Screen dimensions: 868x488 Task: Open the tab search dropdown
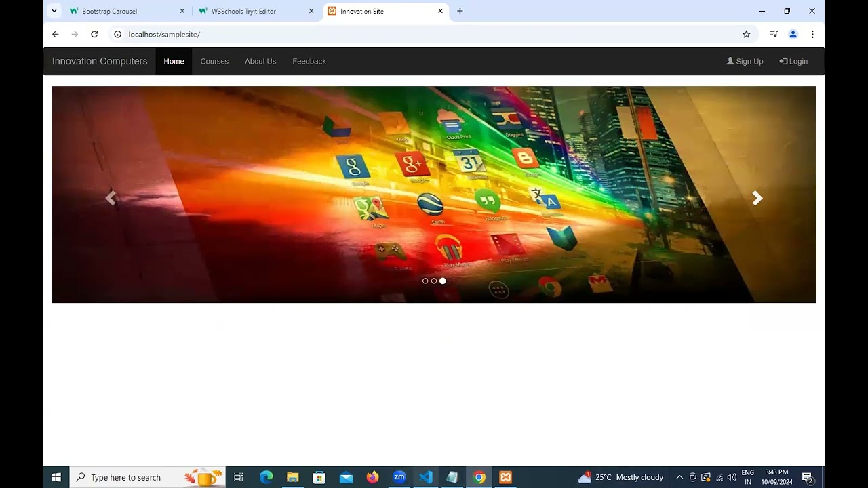click(54, 11)
